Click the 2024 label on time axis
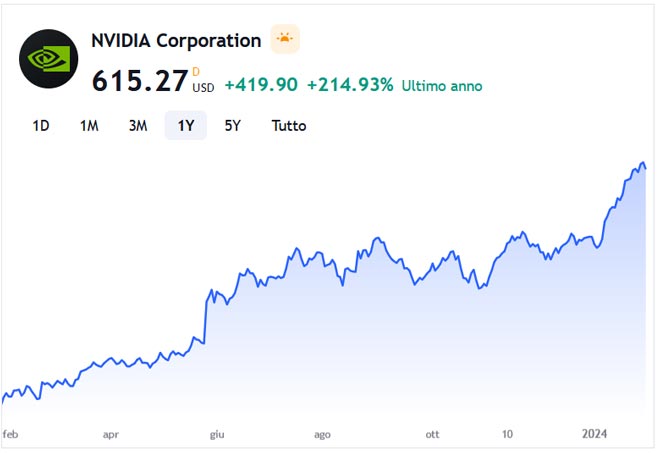 point(595,434)
